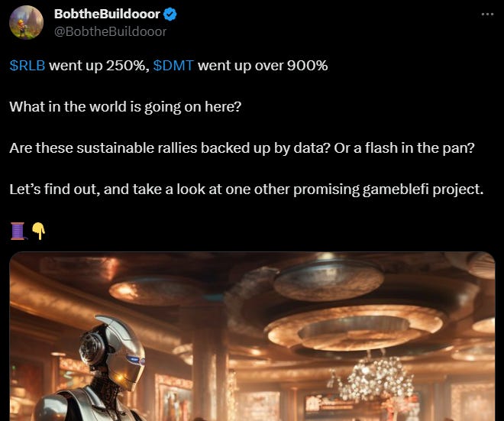Click the text 'went up 250%,'
Image resolution: width=504 pixels, height=421 pixels.
pos(99,66)
